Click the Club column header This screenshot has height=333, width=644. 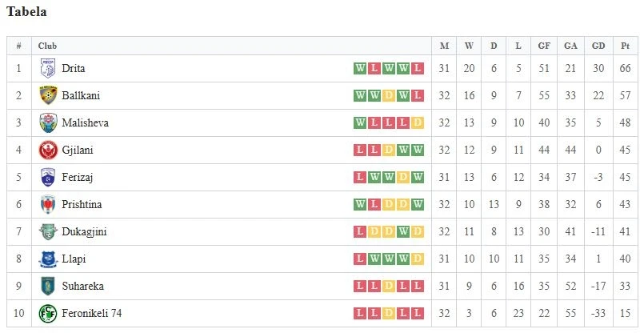coord(47,46)
